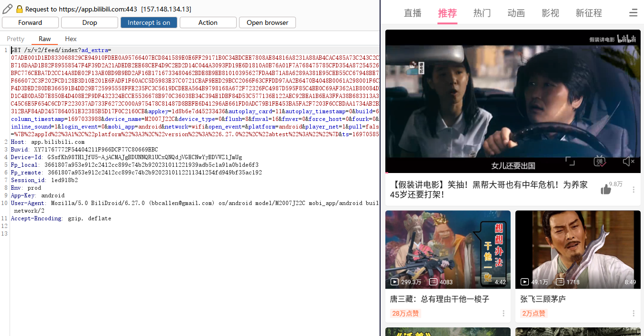Go to the 直播 tab in Bilibili
The height and width of the screenshot is (336, 644).
(x=413, y=13)
